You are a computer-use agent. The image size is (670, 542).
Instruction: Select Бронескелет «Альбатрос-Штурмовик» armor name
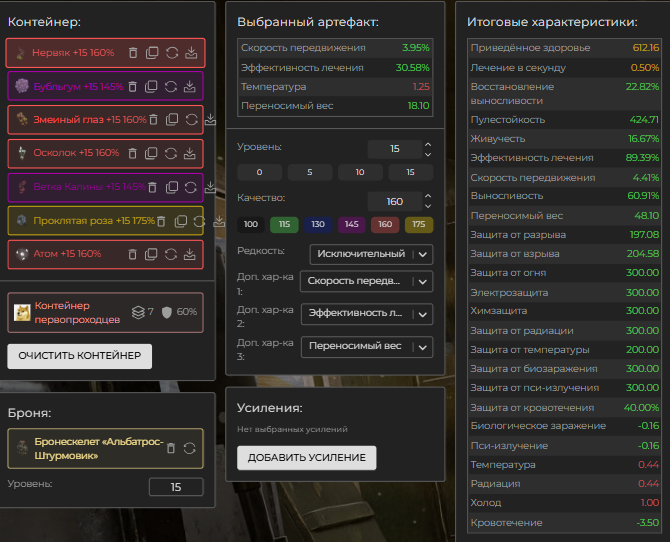(x=99, y=448)
